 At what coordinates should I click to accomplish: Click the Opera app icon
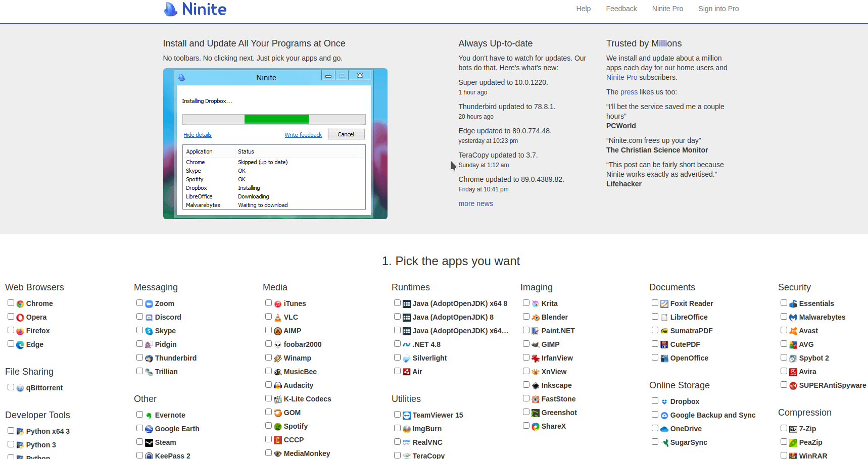(x=20, y=318)
